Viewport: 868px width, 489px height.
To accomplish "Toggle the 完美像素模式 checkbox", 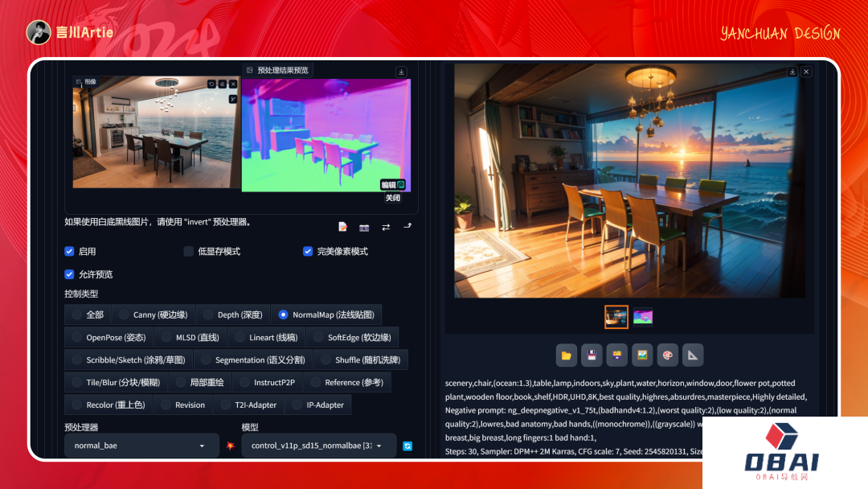I will point(308,252).
